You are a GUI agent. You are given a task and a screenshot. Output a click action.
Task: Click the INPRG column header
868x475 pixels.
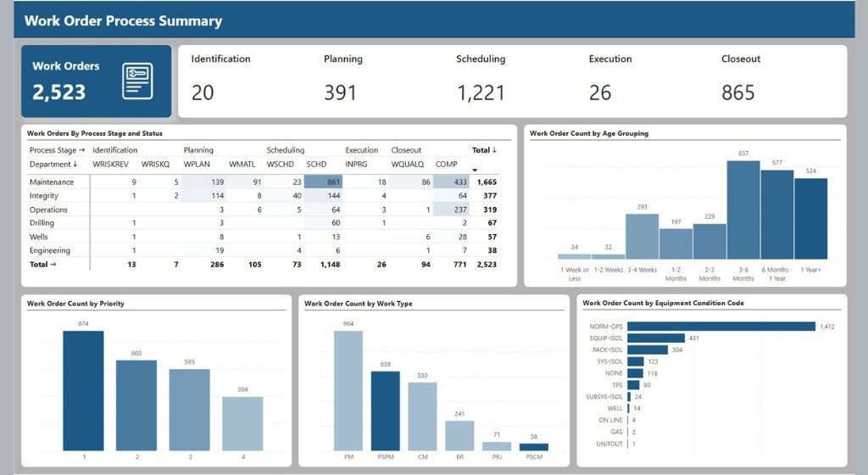click(x=356, y=165)
